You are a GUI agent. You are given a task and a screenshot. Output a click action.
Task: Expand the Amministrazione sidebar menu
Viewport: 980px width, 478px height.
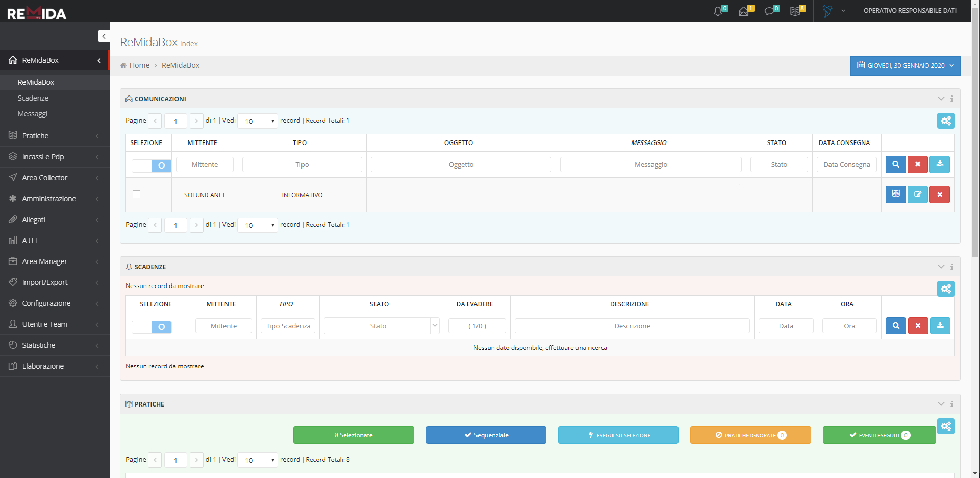tap(55, 199)
